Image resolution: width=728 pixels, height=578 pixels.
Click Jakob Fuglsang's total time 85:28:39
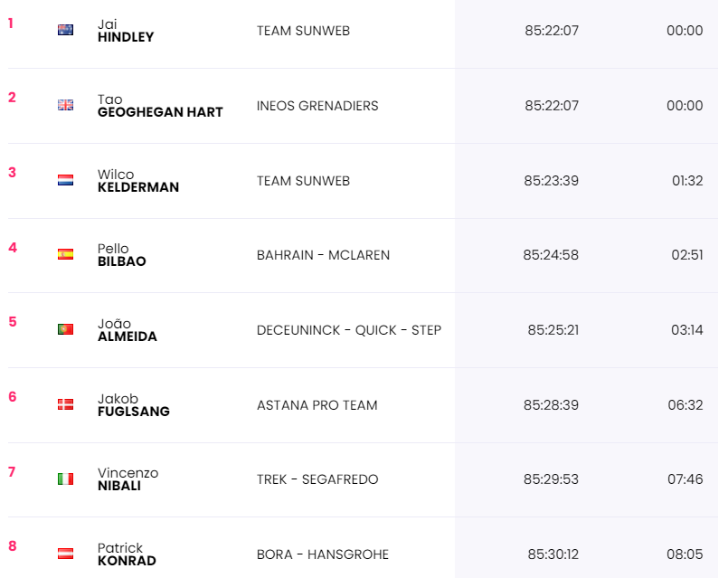(x=551, y=405)
